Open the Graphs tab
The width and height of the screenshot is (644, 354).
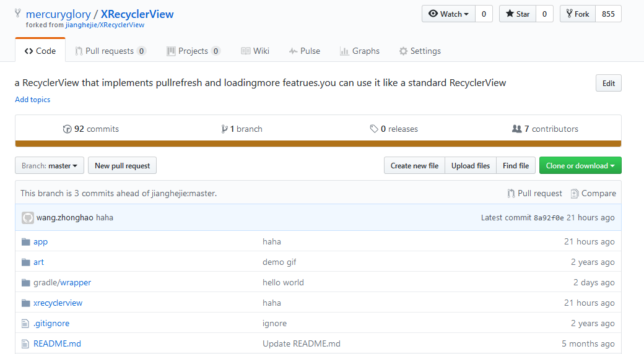tap(360, 51)
